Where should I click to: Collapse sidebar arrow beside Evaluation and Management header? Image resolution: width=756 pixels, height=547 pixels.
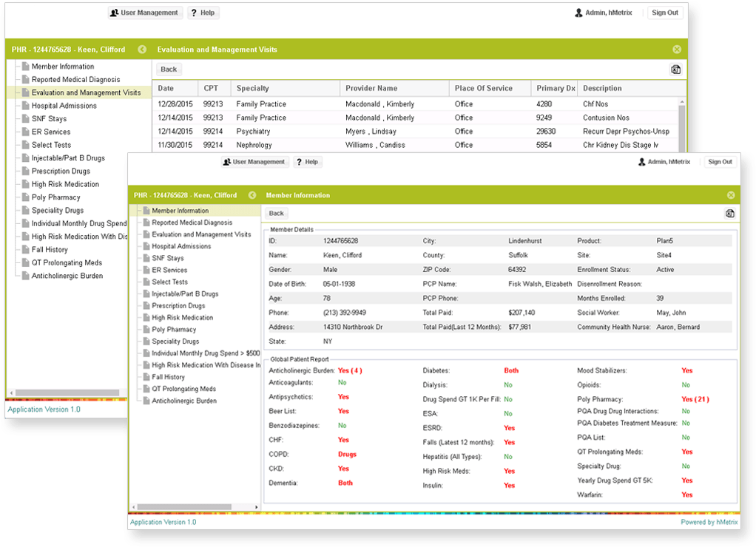tap(142, 50)
